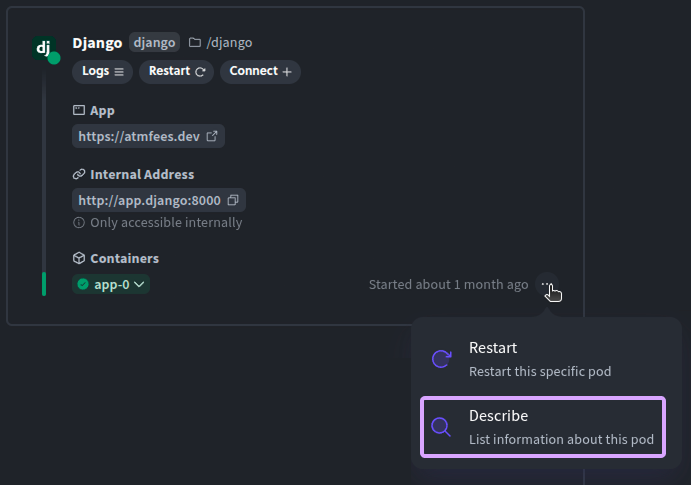Click the Containers heading
This screenshot has height=485, width=691.
124,258
